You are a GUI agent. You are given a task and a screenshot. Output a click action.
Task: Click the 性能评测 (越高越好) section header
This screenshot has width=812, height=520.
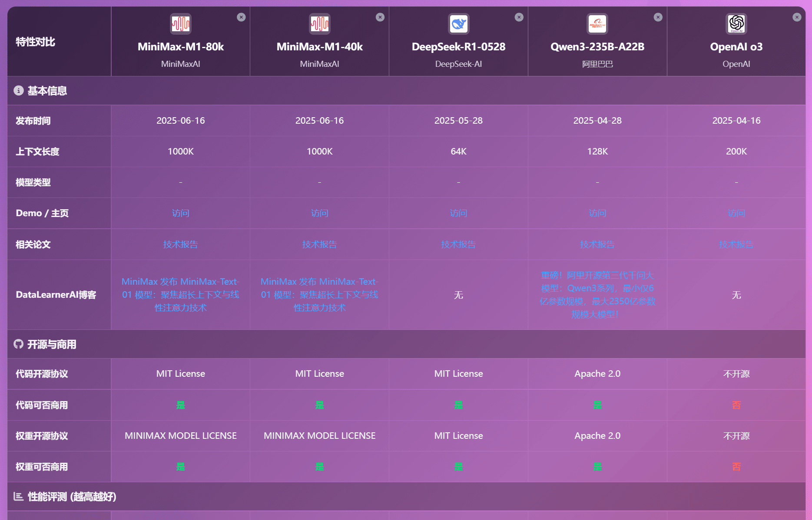pyautogui.click(x=406, y=496)
